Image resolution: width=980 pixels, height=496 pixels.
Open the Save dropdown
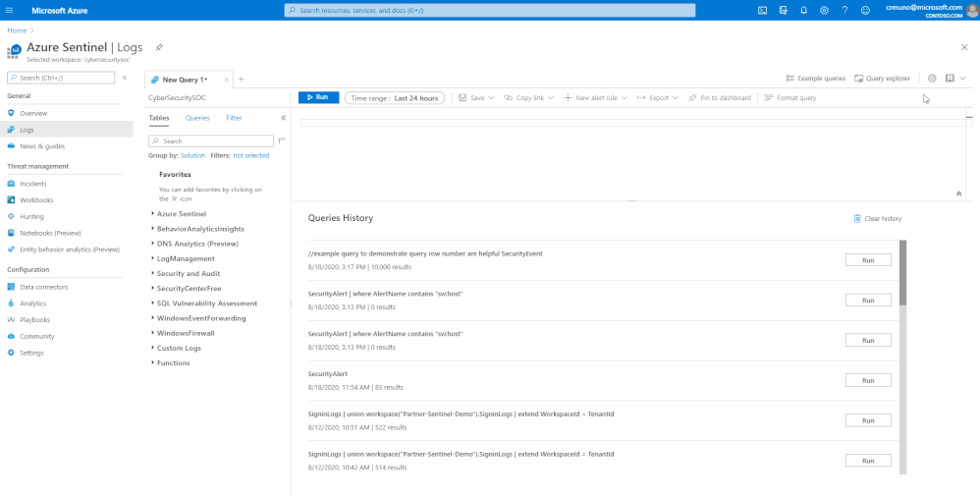click(476, 98)
